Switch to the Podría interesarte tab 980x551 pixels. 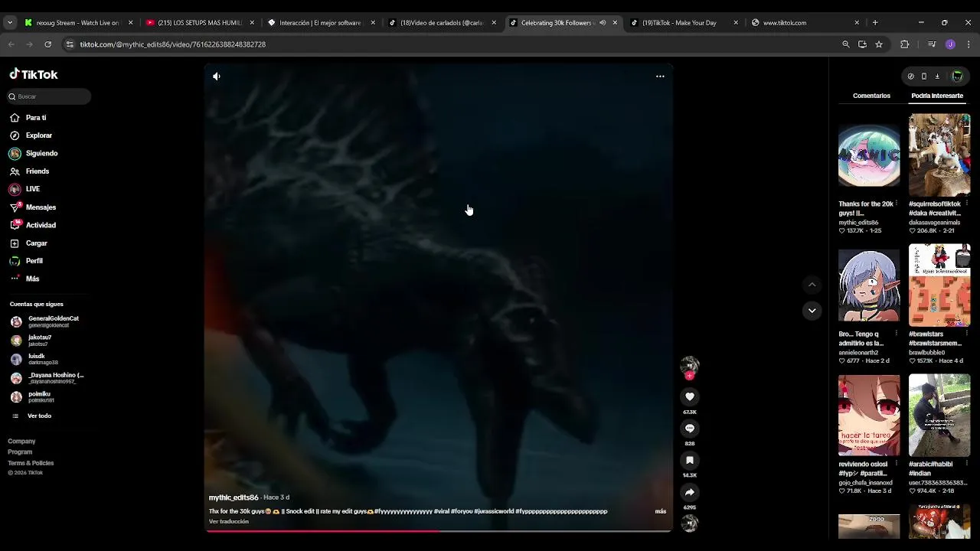point(937,96)
